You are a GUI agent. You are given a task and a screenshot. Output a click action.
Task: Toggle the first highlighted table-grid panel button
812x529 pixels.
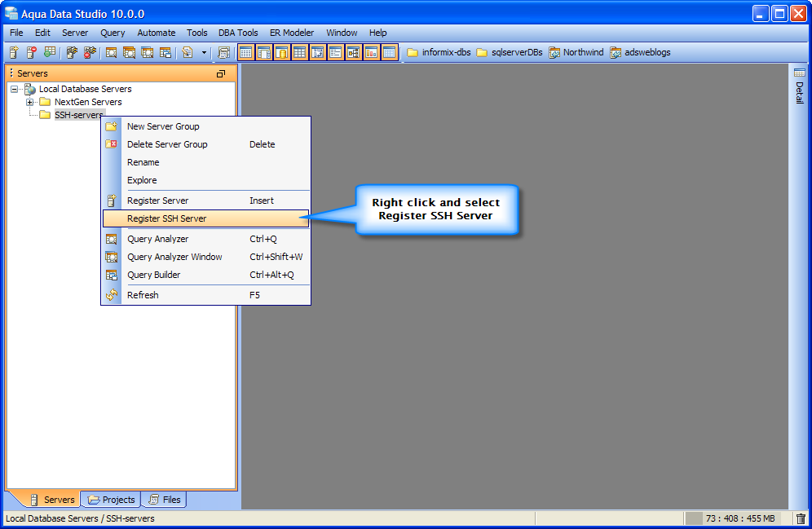point(246,52)
